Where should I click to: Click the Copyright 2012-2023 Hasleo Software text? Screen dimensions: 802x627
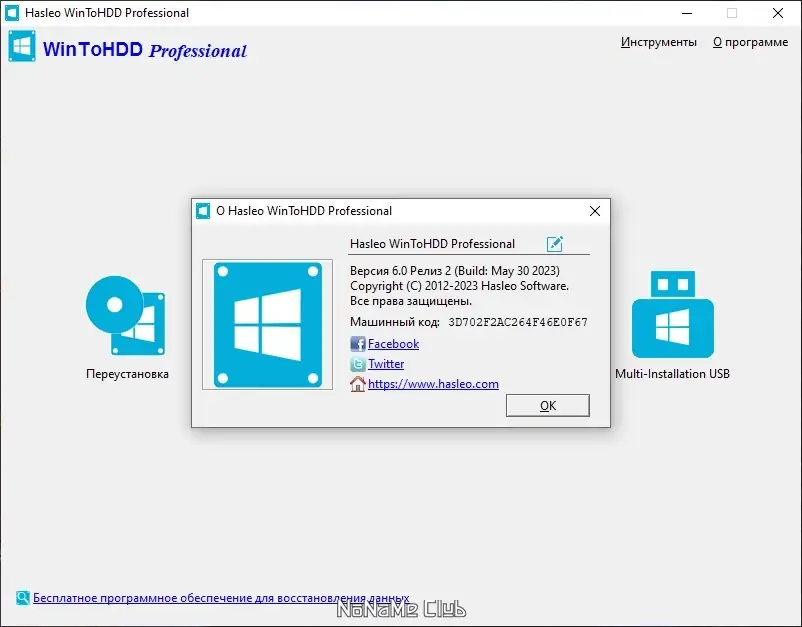[x=459, y=286]
